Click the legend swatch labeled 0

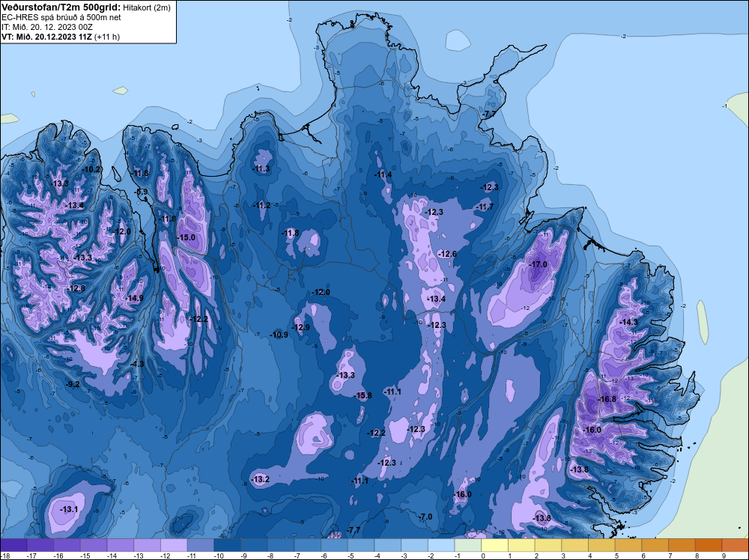[495, 545]
